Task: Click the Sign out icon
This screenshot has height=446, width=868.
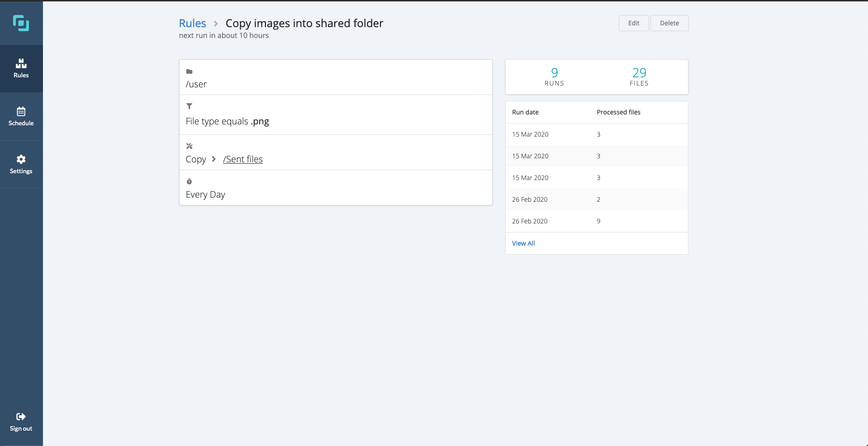Action: pos(21,417)
